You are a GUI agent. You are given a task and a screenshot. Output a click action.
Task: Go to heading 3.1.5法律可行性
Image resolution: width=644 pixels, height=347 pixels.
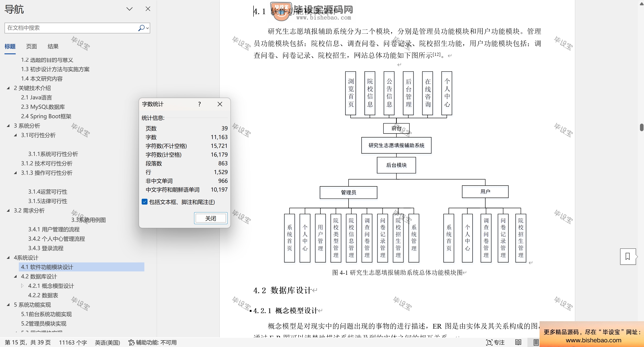[x=48, y=201]
